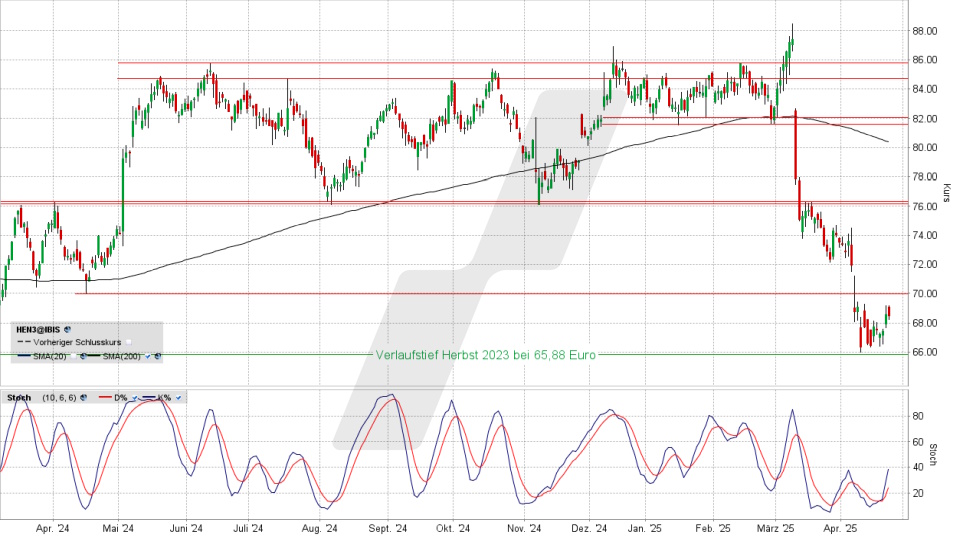Click the Kurs axis title
Image resolution: width=960 pixels, height=540 pixels.
(x=947, y=193)
